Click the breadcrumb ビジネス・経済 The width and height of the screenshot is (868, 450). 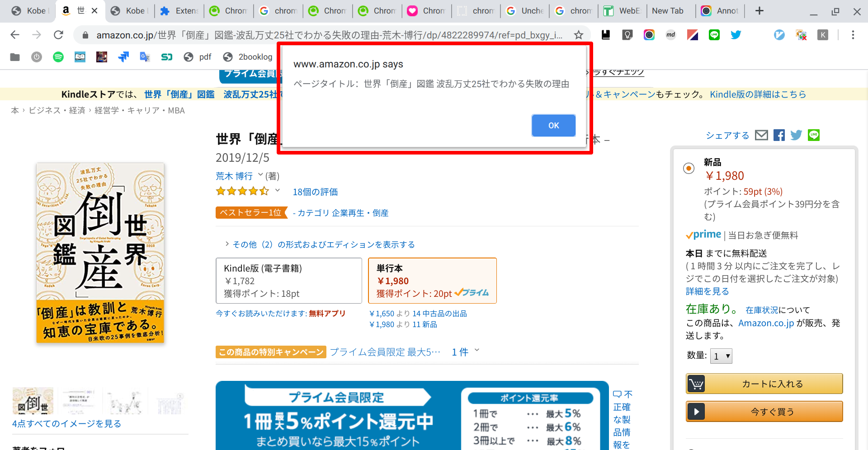57,111
